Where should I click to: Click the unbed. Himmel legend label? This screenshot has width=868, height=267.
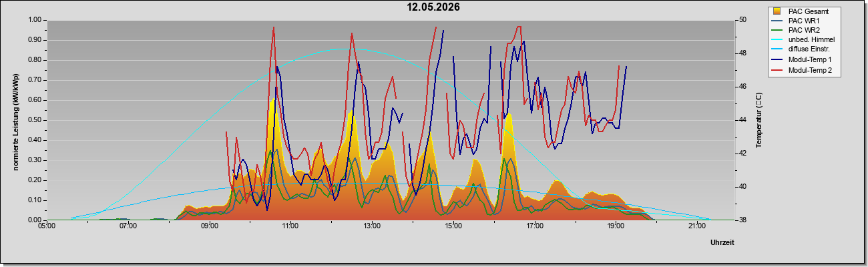point(811,41)
